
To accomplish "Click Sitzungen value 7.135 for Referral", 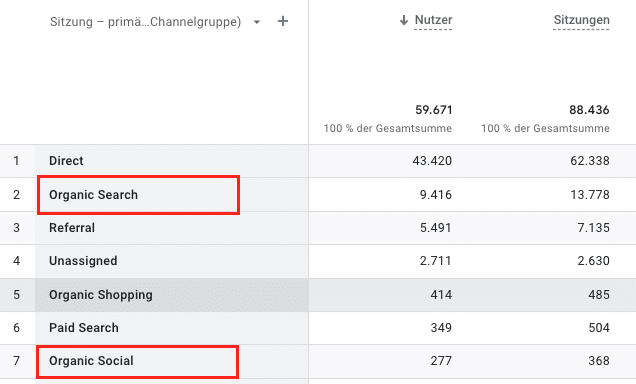I will click(x=593, y=228).
